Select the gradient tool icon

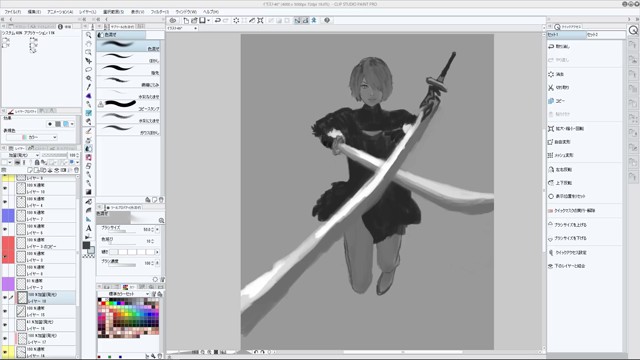coord(89,192)
